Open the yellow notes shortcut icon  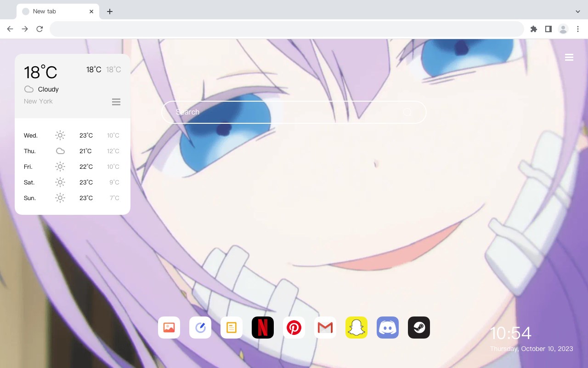coord(232,328)
